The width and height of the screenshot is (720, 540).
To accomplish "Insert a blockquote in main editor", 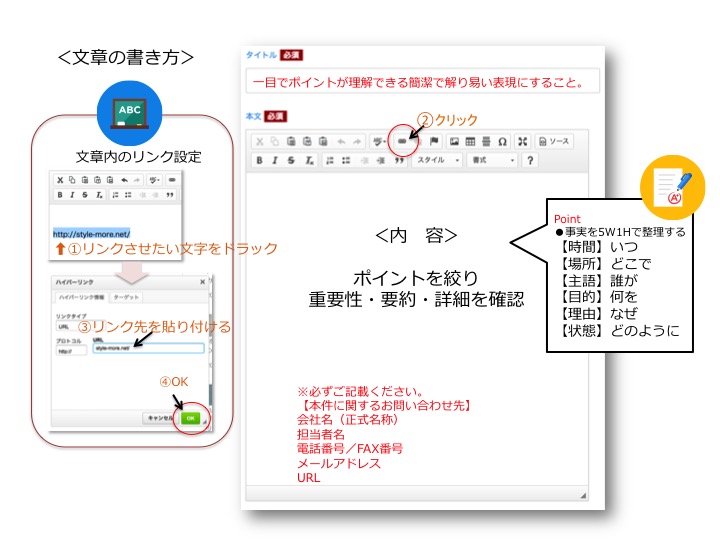I will (x=398, y=160).
